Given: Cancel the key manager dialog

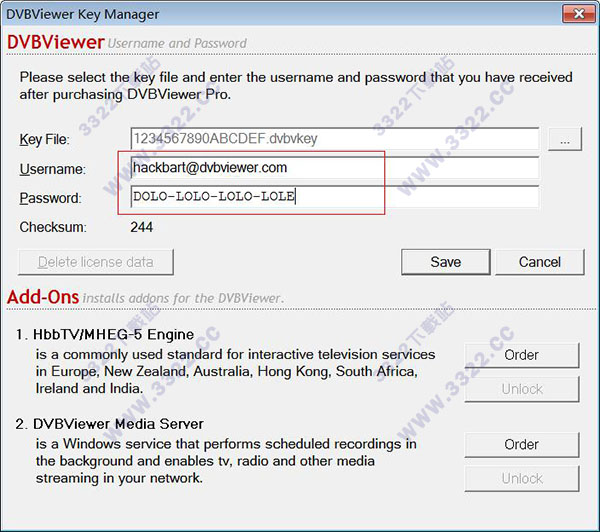Looking at the screenshot, I should click(540, 262).
